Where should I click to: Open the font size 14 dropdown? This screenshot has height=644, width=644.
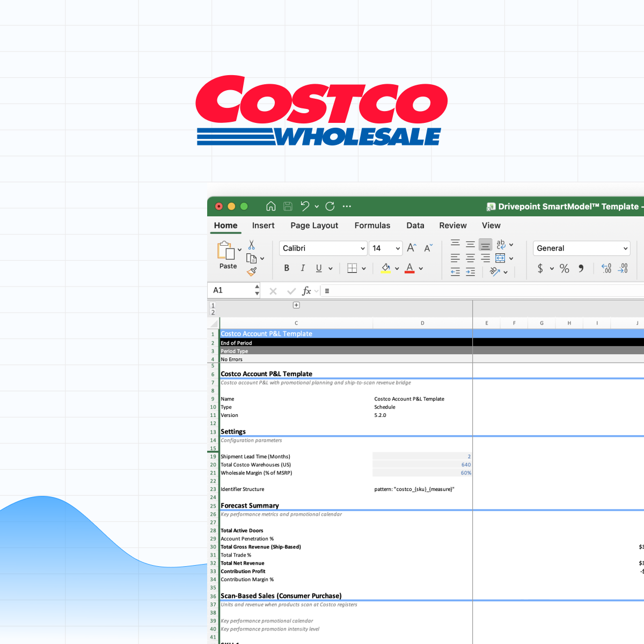tap(385, 248)
